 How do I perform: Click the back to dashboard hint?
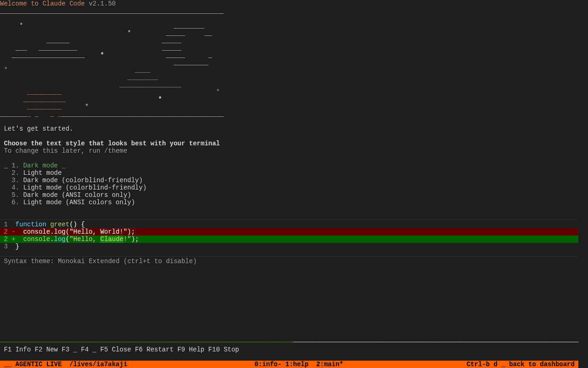click(x=542, y=364)
